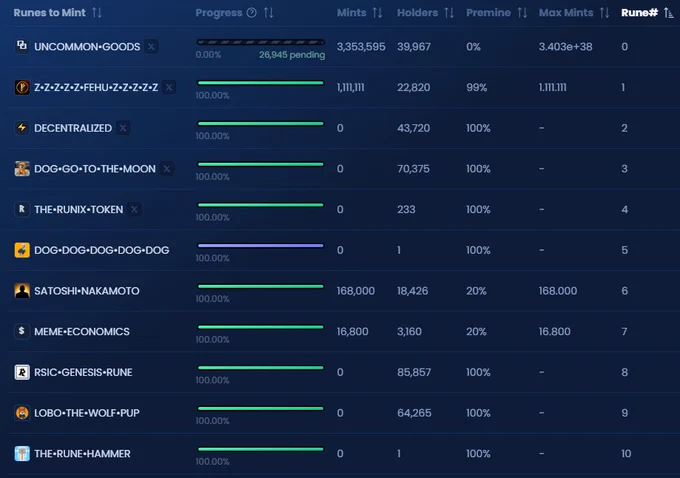The height and width of the screenshot is (478, 680).
Task: Toggle Rune# ascending sort icon
Action: [x=669, y=13]
